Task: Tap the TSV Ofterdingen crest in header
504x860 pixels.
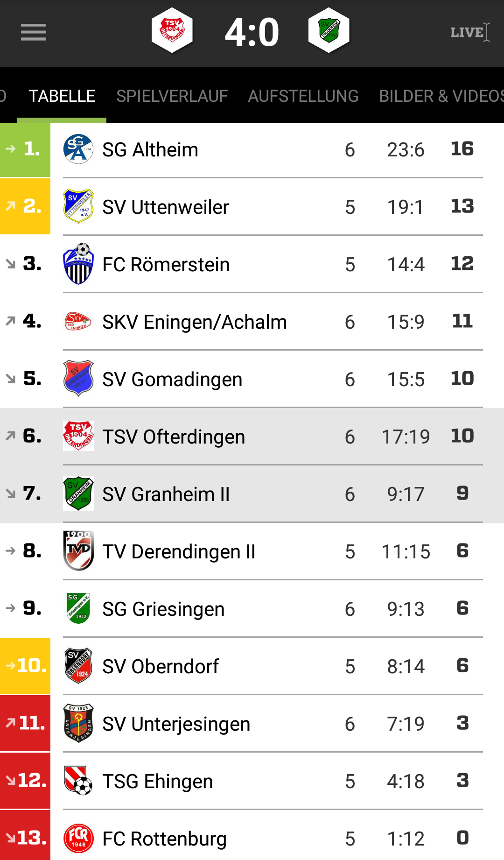Action: pos(172,31)
